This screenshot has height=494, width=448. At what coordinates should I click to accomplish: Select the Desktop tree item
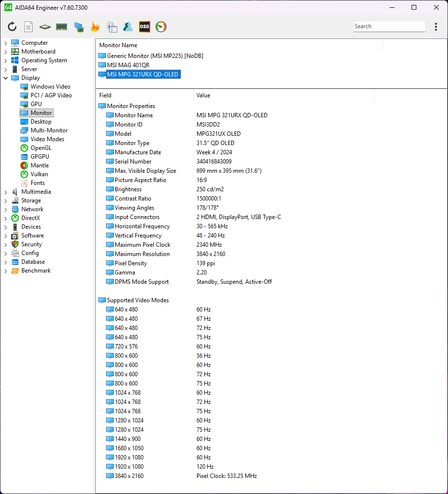[x=41, y=122]
